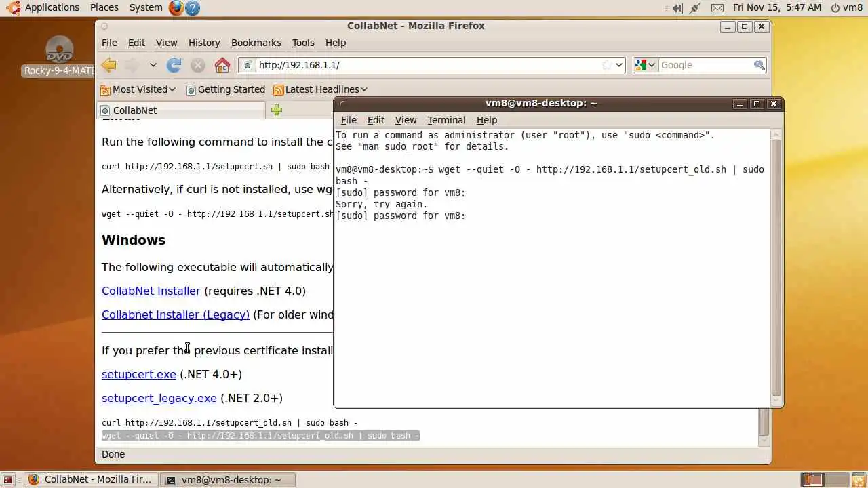Open the Terminal menu in terminal window

tap(446, 120)
